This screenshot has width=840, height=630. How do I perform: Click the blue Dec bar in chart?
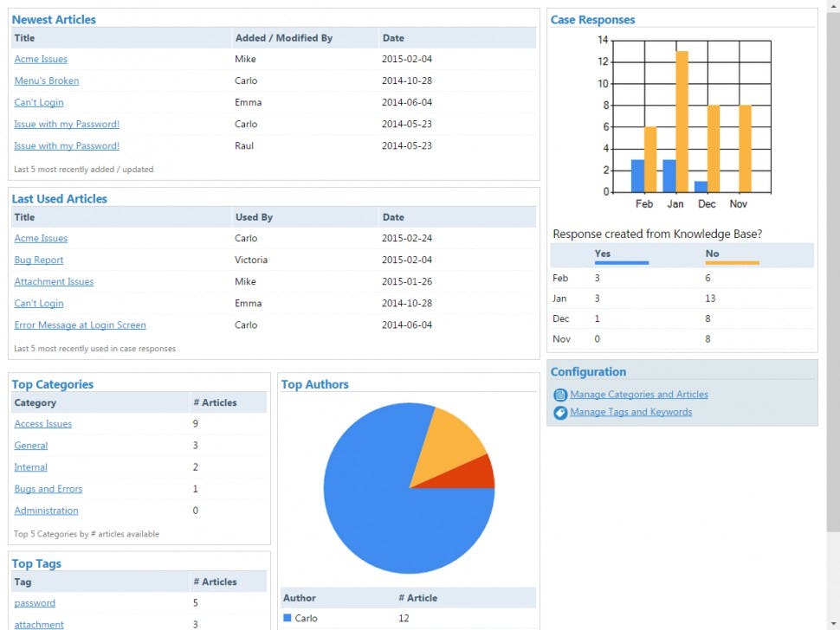pos(701,187)
